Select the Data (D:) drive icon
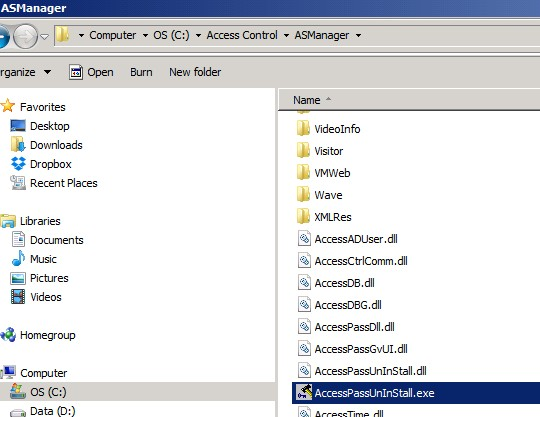 18,412
